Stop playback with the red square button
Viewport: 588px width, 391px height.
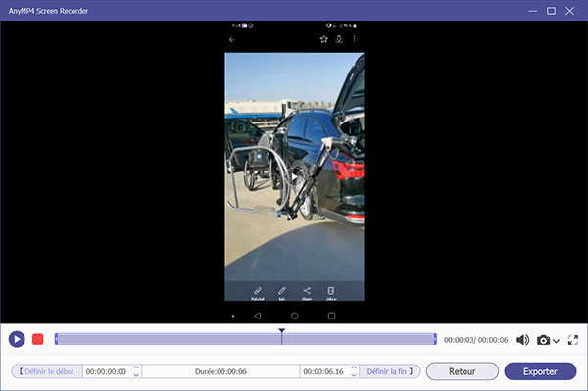38,340
